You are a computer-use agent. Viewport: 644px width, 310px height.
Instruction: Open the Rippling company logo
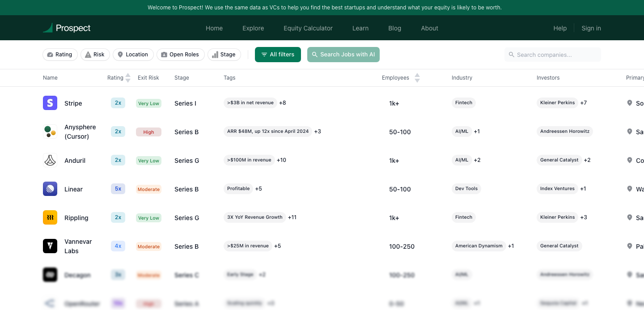point(50,217)
